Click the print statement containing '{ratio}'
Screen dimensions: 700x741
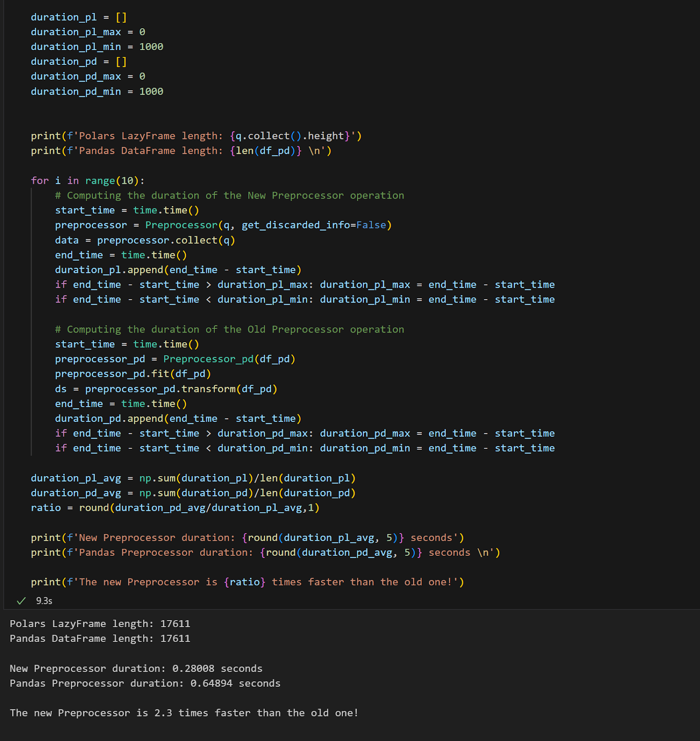click(x=247, y=582)
